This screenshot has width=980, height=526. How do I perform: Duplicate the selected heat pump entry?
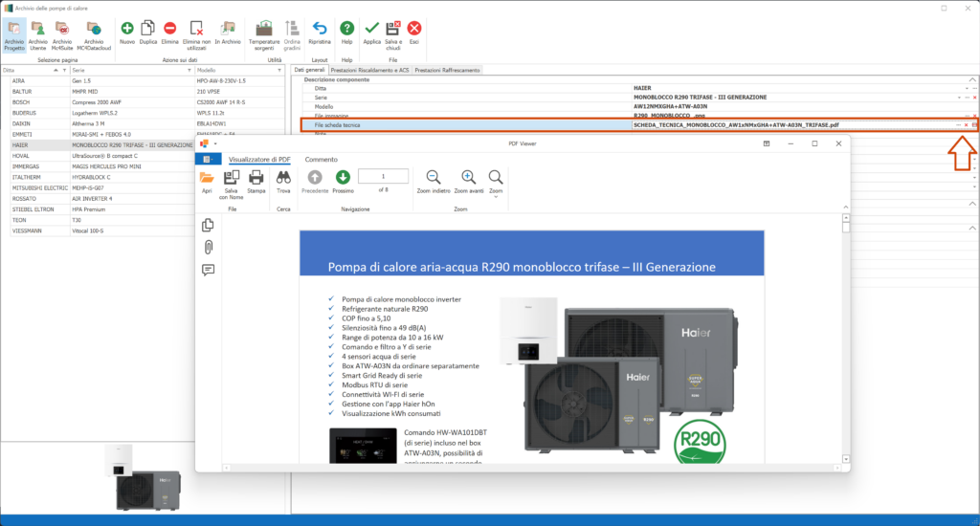(148, 30)
